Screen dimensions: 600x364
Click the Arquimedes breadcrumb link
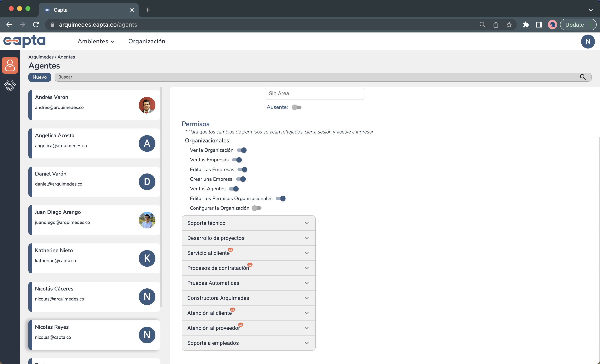pos(41,57)
